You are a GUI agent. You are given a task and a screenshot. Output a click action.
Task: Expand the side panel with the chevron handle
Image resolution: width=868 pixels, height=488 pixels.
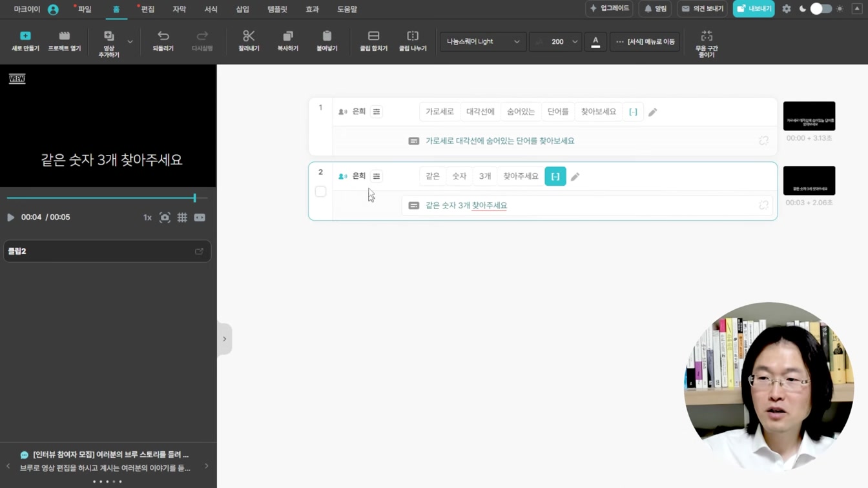click(x=224, y=339)
